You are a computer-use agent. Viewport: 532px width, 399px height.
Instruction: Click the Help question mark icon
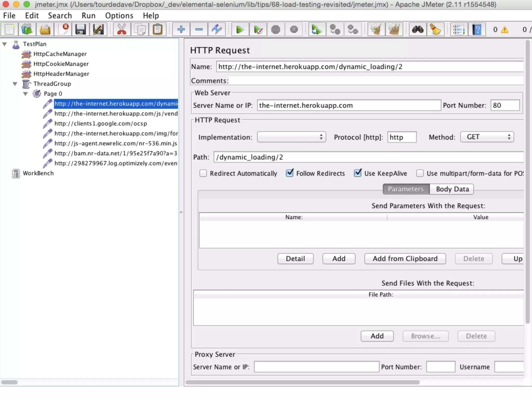click(x=477, y=30)
